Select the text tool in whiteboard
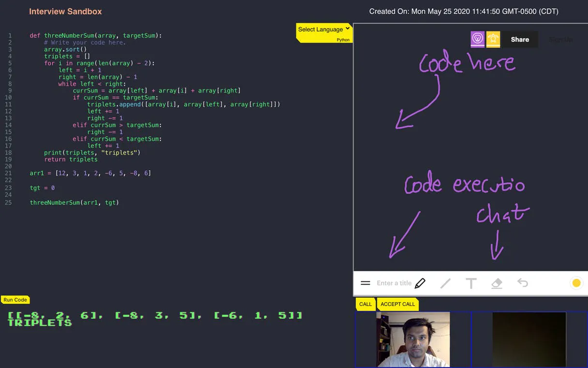The image size is (588, 368). (471, 283)
